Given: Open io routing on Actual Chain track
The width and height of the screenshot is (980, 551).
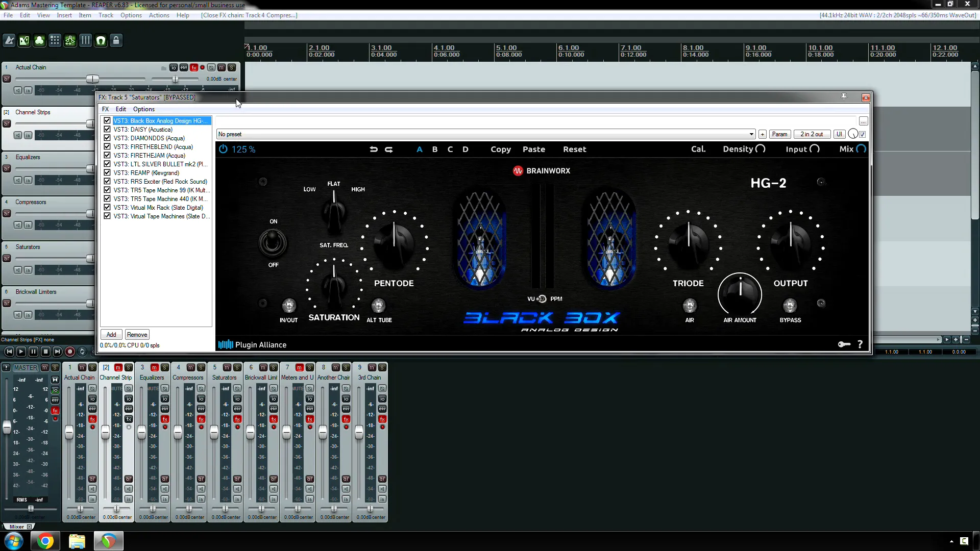Looking at the screenshot, I should [174, 67].
